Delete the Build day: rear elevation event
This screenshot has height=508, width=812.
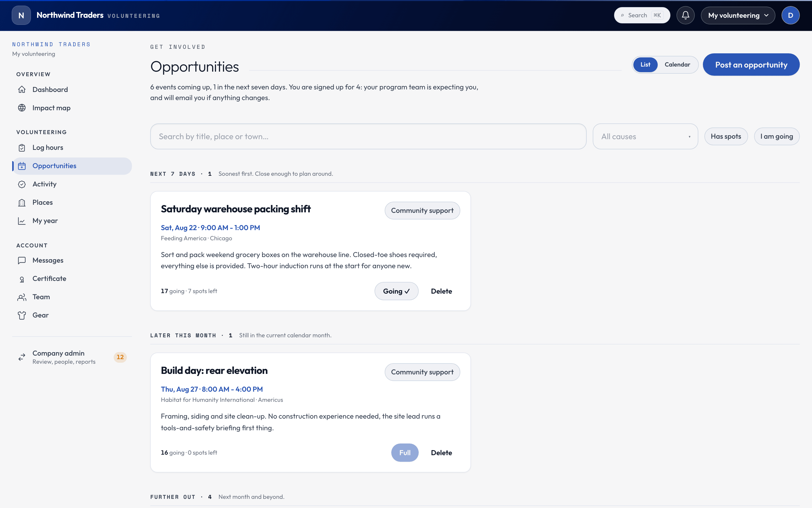tap(441, 453)
